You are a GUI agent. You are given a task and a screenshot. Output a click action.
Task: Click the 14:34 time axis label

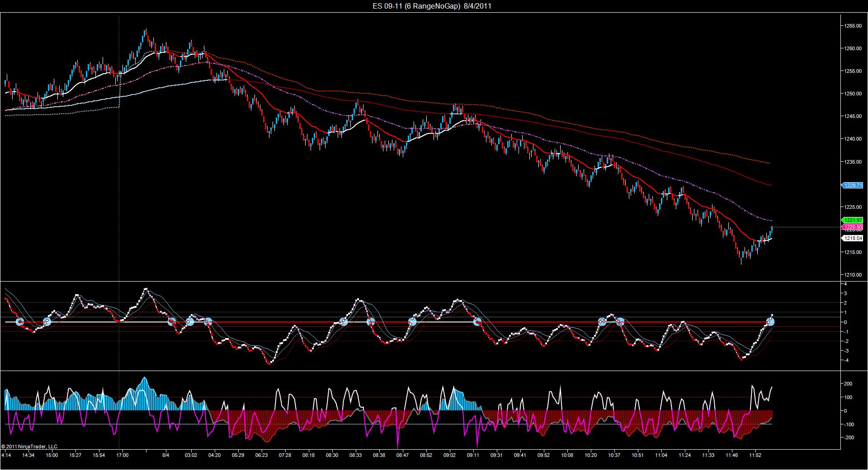28,455
